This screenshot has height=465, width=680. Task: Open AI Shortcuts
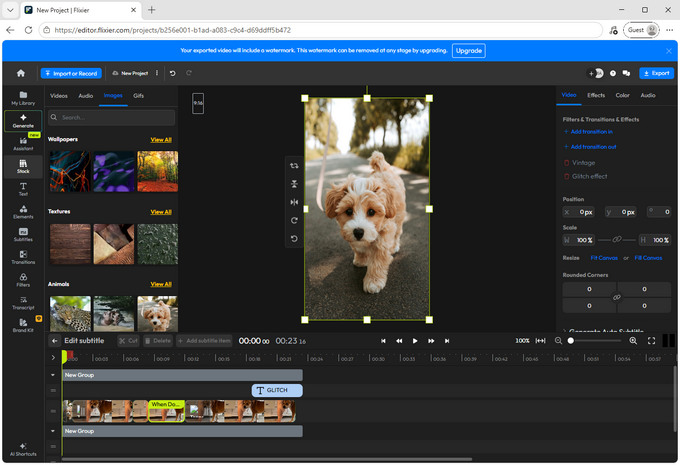point(23,449)
